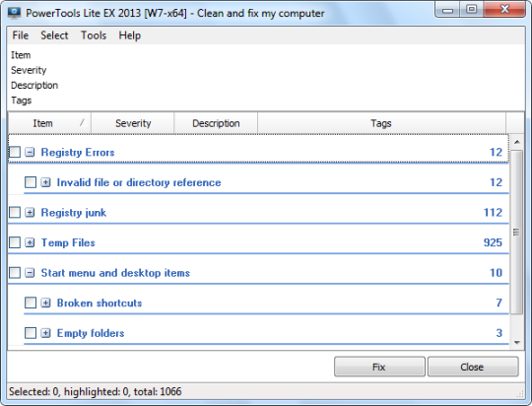Click the count 3 for Empty folders

pos(499,333)
